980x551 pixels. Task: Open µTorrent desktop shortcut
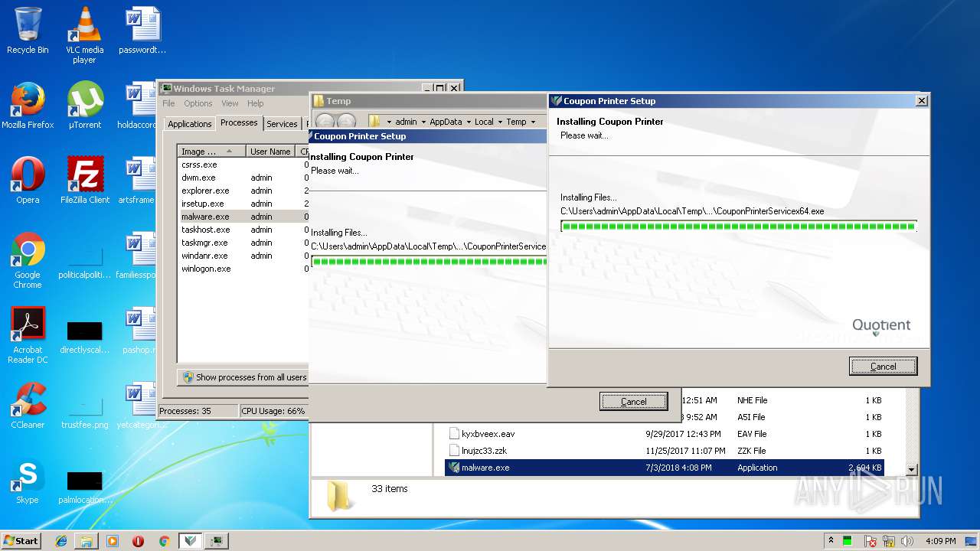(x=85, y=106)
